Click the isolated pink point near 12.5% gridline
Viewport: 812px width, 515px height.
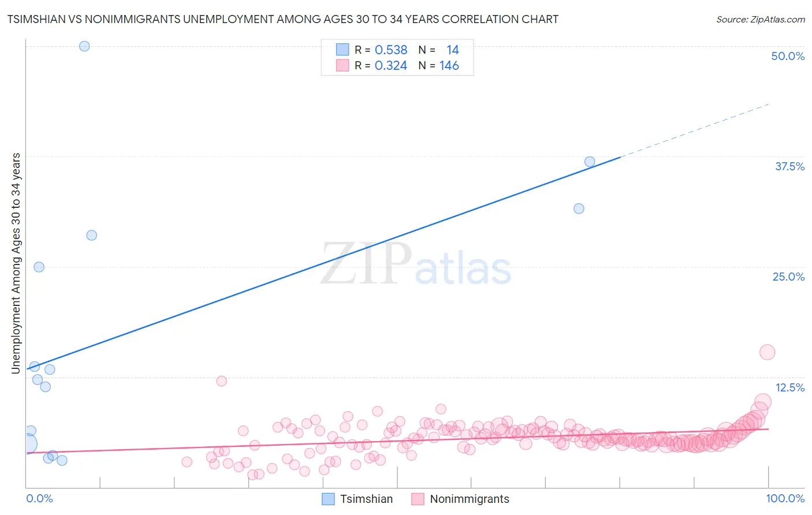pos(222,381)
